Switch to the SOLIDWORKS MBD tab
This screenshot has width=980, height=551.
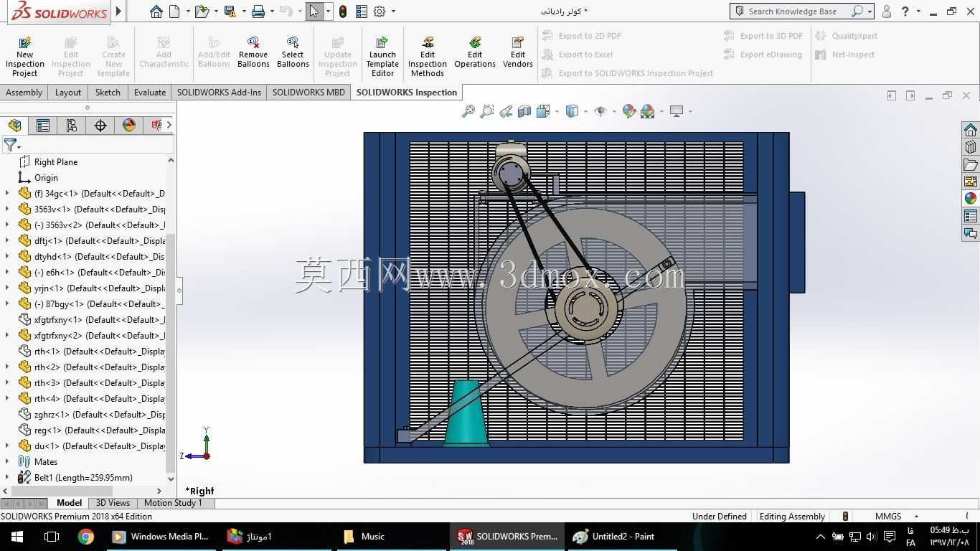tap(308, 93)
